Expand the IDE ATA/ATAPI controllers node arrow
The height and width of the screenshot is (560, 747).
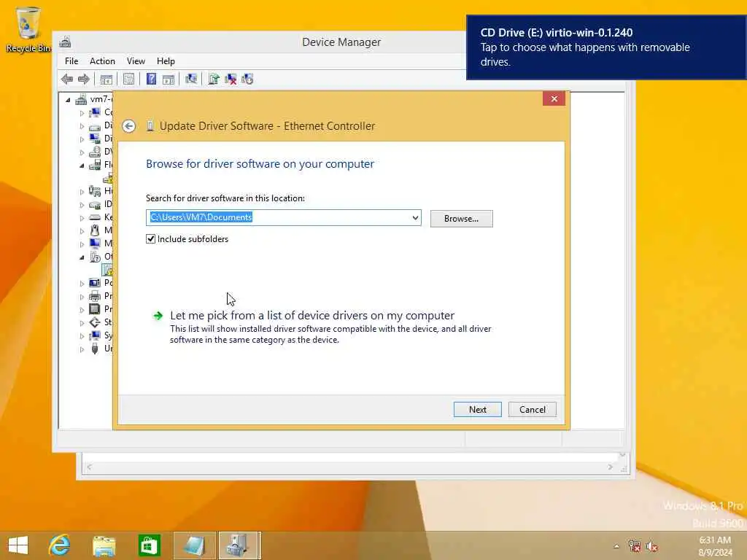(x=82, y=205)
